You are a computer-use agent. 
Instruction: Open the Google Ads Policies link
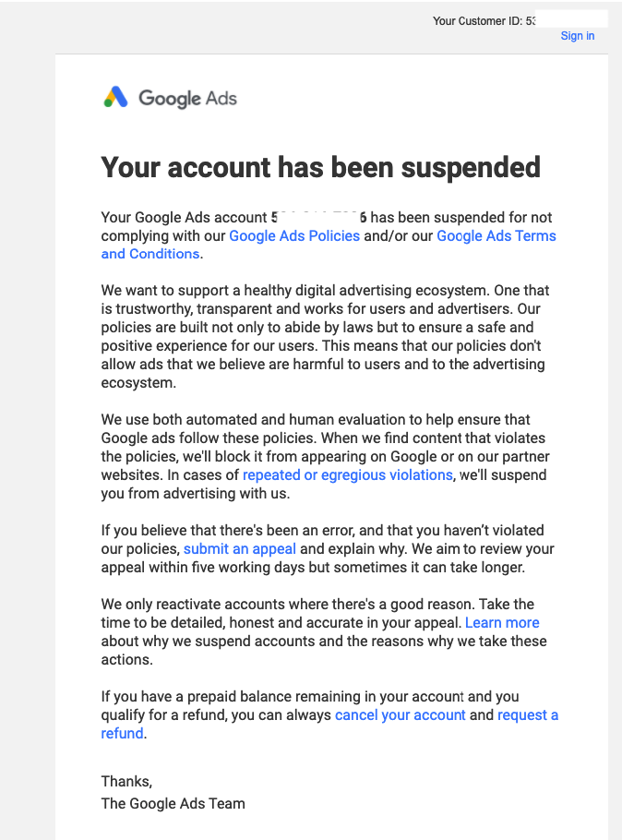294,235
